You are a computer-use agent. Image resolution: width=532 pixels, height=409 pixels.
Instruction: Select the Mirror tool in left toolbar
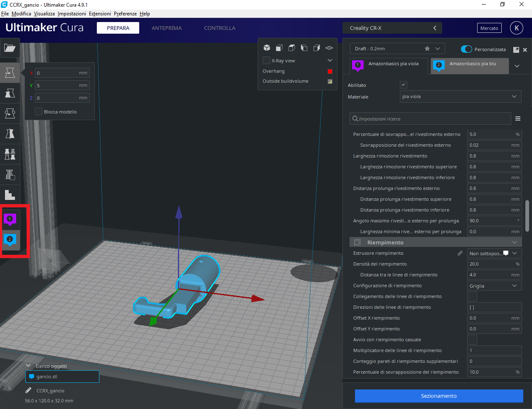point(10,133)
